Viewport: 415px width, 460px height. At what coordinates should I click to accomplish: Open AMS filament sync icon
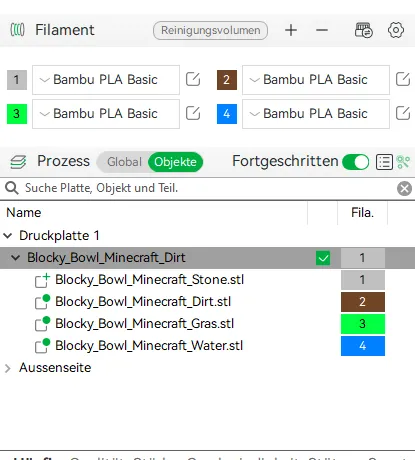(x=363, y=30)
